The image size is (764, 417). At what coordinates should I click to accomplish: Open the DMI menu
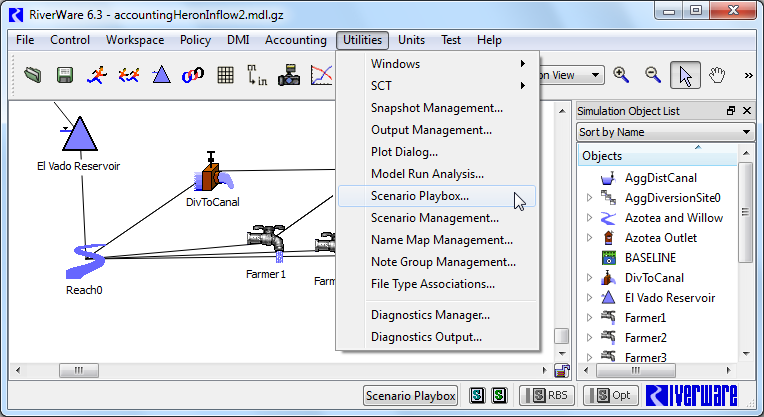click(238, 40)
